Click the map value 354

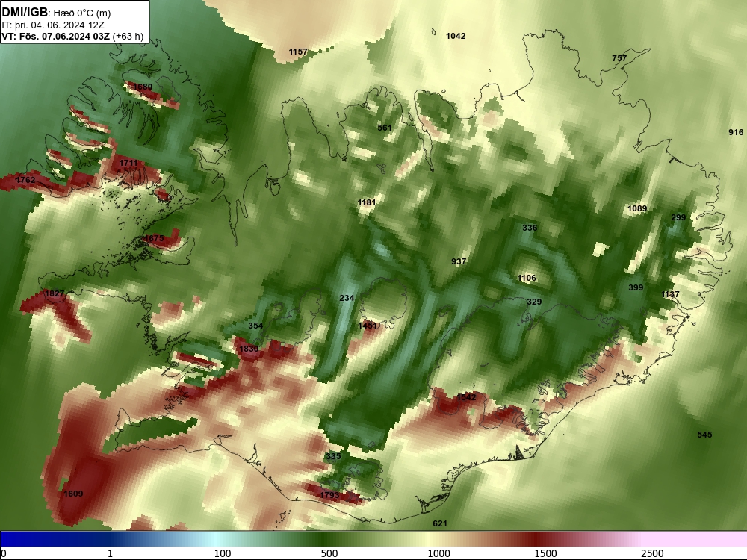click(x=255, y=326)
